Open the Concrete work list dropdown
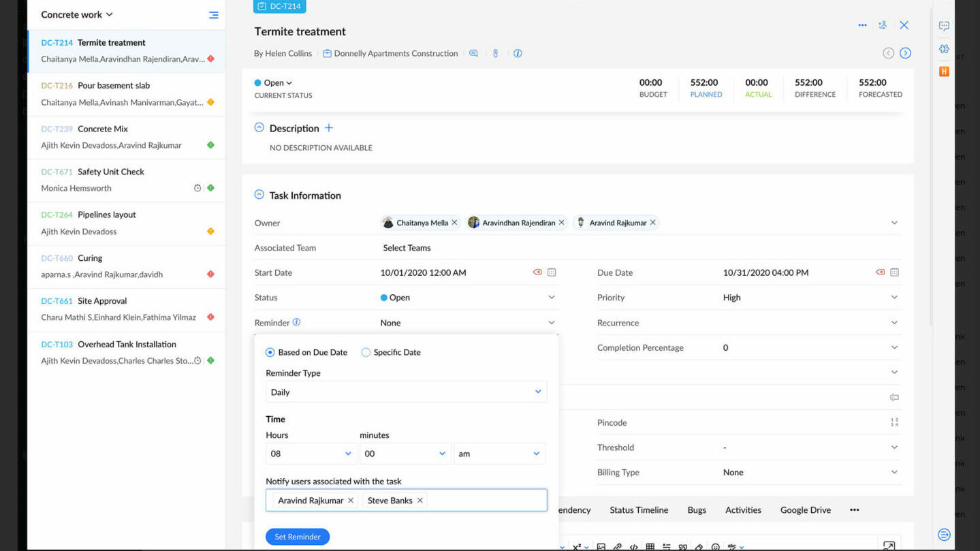The height and width of the screenshot is (551, 980). click(x=77, y=14)
